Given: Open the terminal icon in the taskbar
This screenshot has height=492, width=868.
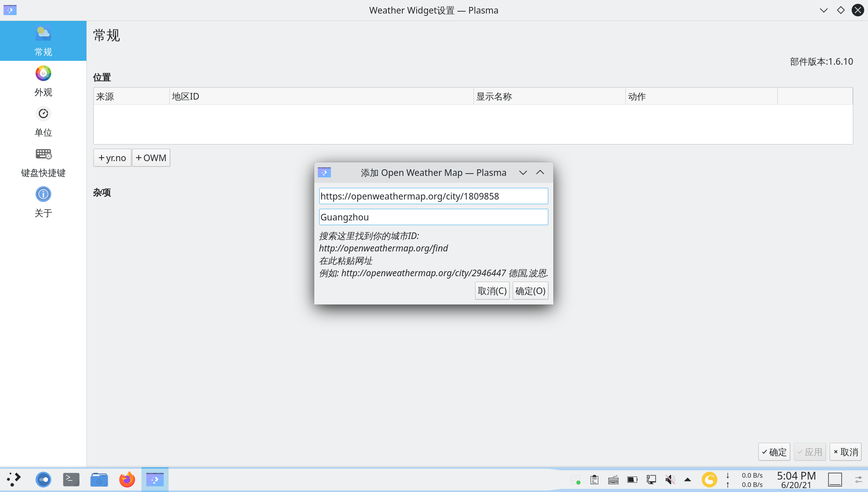Looking at the screenshot, I should [71, 479].
